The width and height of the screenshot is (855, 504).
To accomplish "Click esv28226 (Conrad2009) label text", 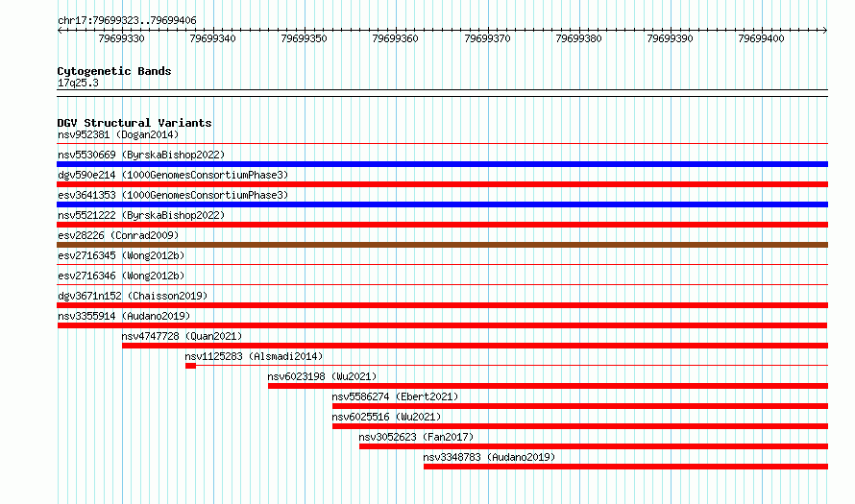I will click(118, 235).
